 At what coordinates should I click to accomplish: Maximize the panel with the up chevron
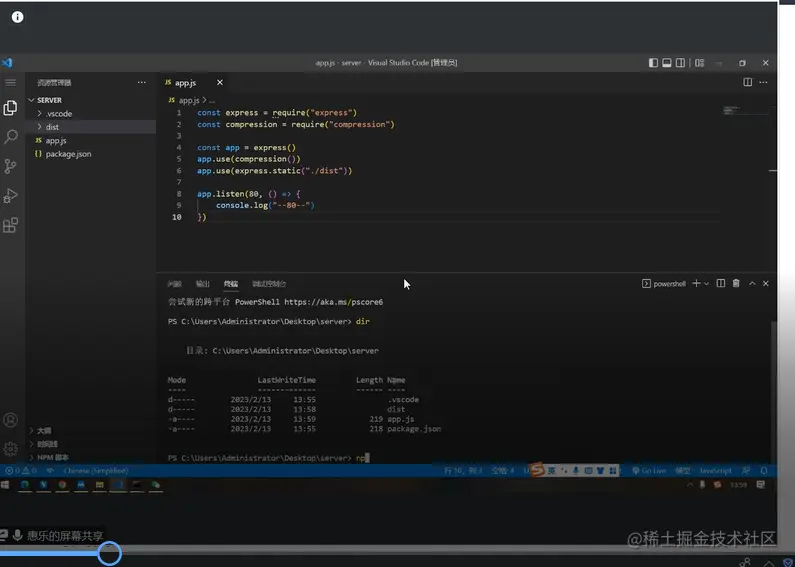point(752,284)
